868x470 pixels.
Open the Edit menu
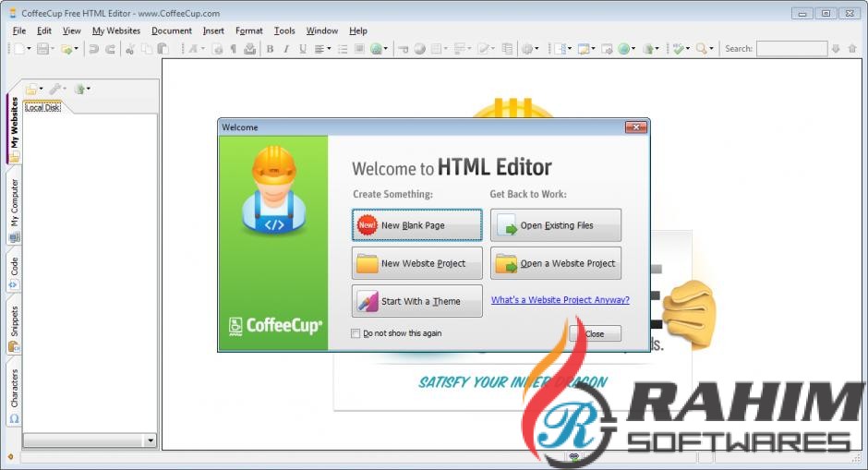(44, 31)
